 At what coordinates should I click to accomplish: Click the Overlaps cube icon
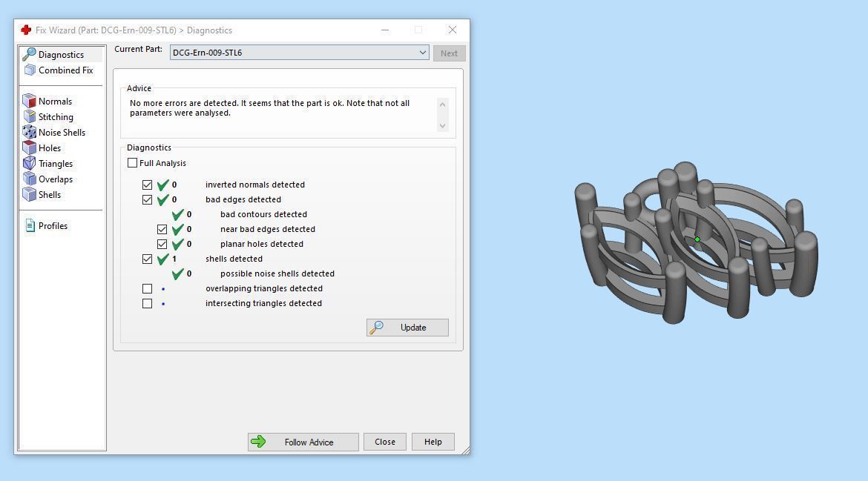30,179
